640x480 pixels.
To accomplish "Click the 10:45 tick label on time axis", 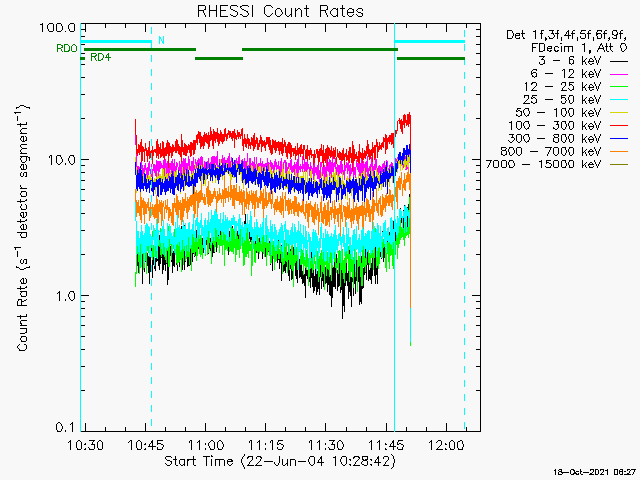I will point(146,444).
